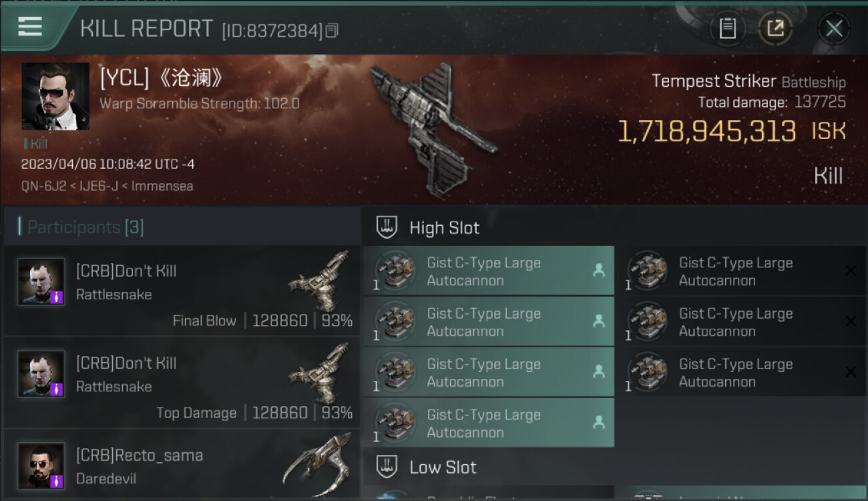Click the High Slot shield icon

pyautogui.click(x=387, y=227)
